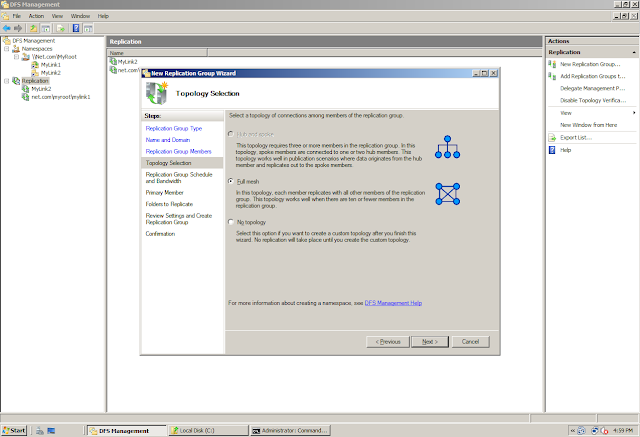Switch to Local Disk (C:) taskbar window
640x437 pixels.
[x=209, y=430]
